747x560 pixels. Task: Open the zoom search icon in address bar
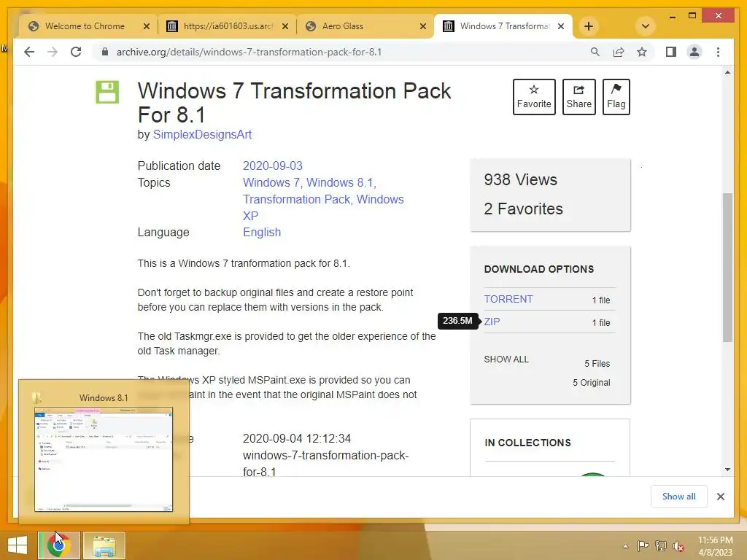[595, 52]
